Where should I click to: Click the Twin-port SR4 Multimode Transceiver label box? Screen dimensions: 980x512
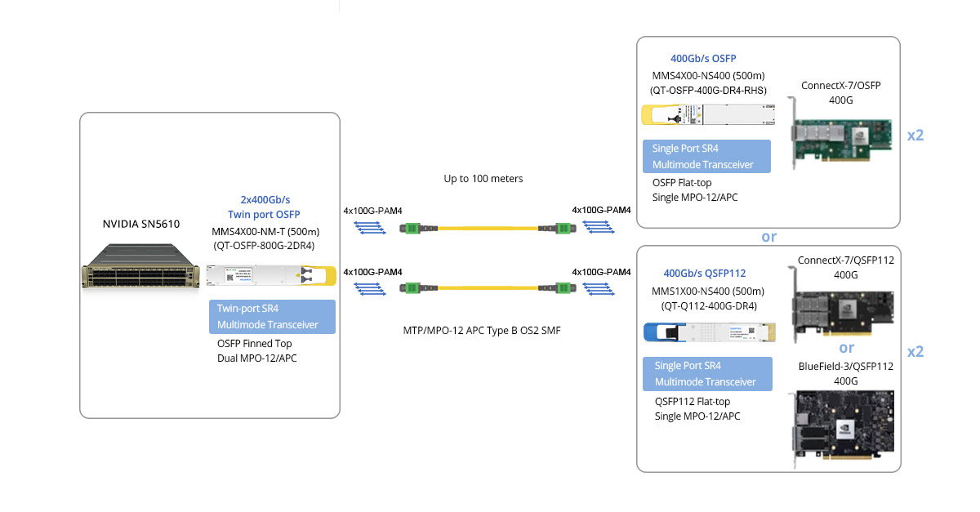(x=273, y=317)
